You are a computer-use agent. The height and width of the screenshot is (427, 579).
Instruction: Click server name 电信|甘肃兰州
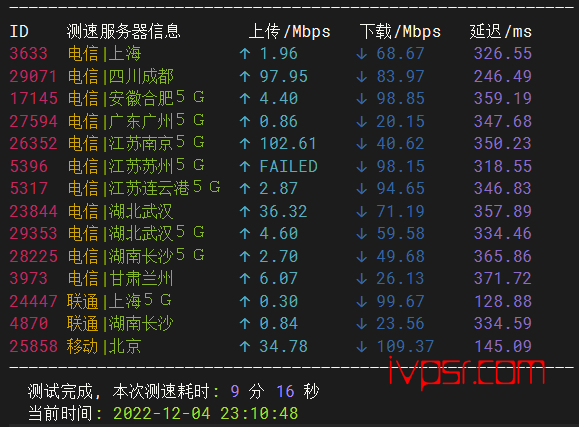(x=121, y=279)
